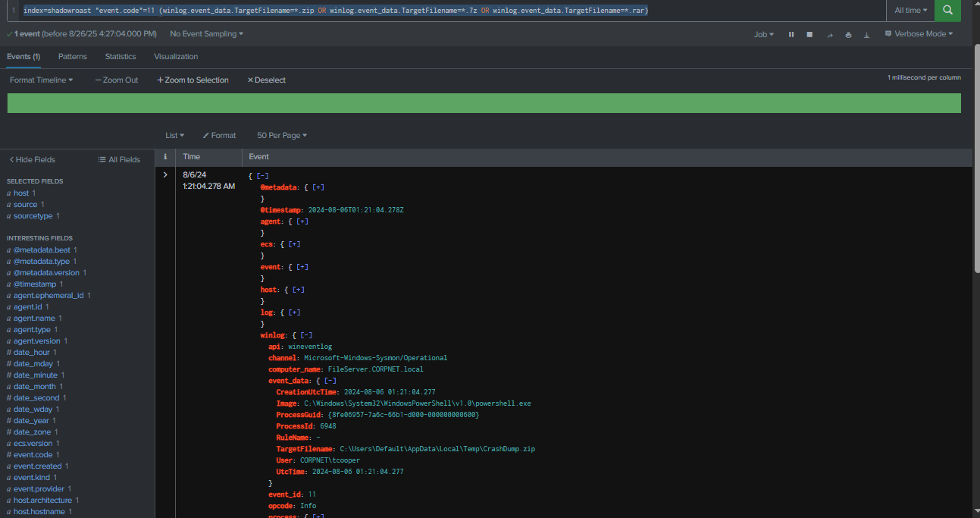This screenshot has height=518, width=980.
Task: Open the All time range picker
Action: pos(910,11)
